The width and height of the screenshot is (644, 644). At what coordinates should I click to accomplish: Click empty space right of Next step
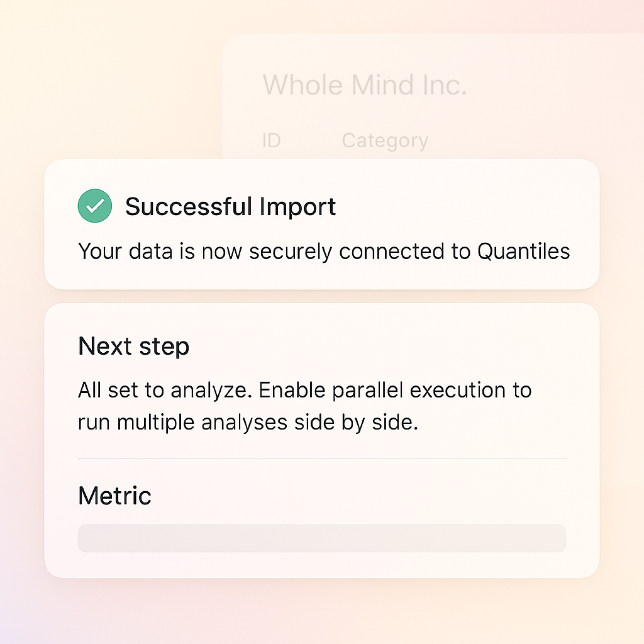(x=378, y=347)
